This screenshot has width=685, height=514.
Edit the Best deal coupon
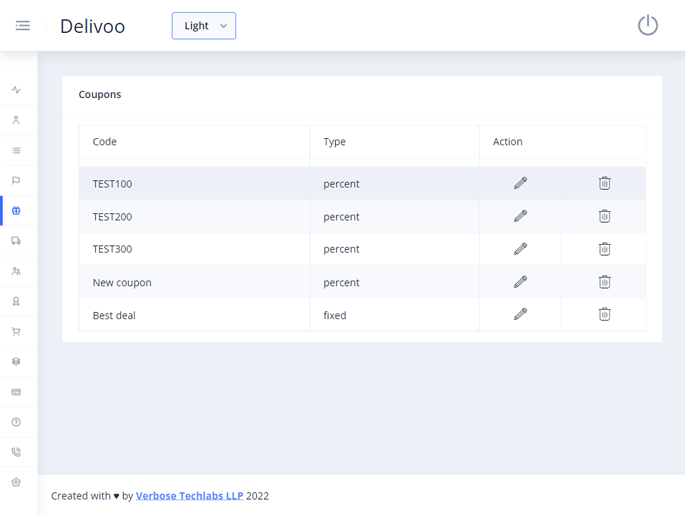click(x=520, y=314)
